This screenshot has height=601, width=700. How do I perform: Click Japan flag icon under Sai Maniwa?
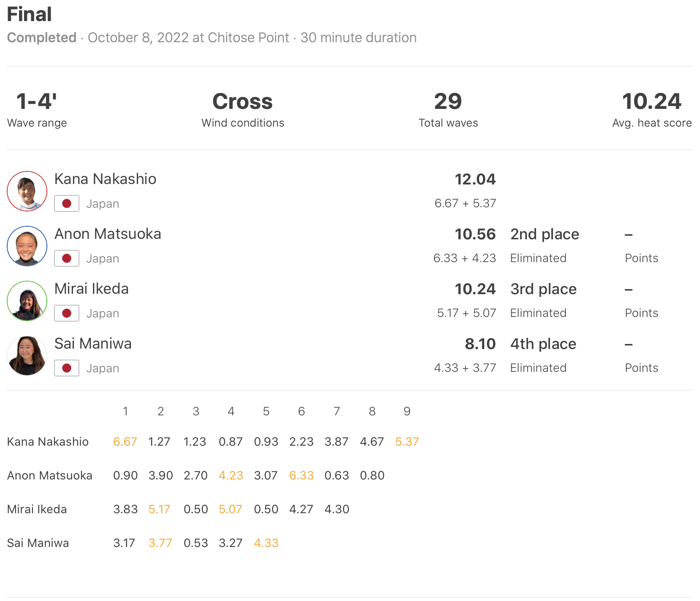coord(67,368)
